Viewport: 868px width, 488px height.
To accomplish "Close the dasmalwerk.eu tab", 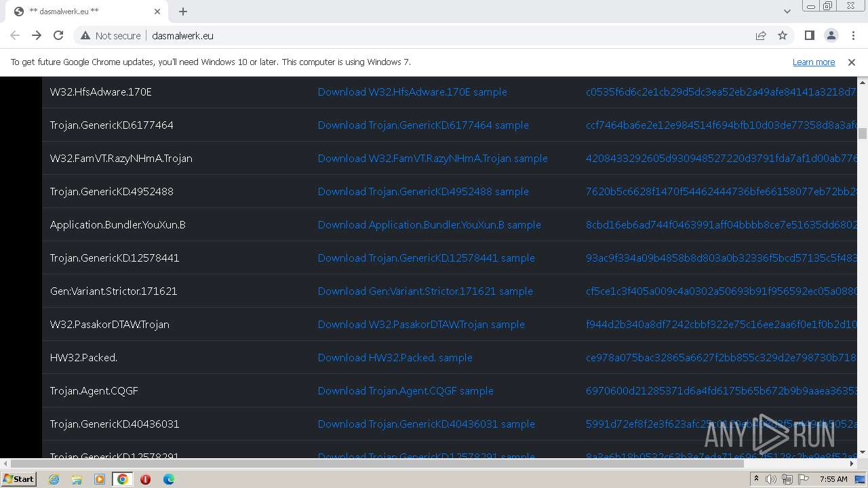I will [x=157, y=12].
